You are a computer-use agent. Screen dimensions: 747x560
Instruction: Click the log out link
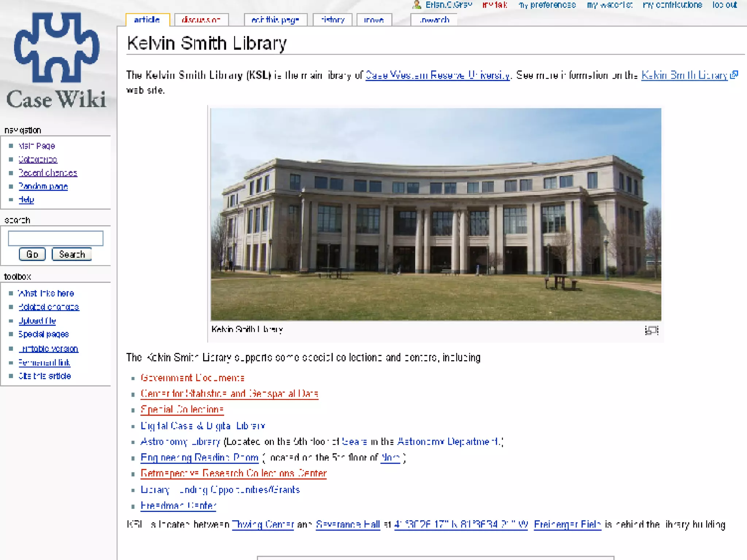pos(725,5)
